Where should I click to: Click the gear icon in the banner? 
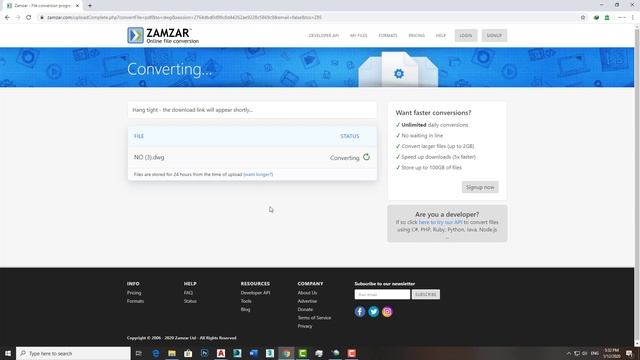pos(399,74)
